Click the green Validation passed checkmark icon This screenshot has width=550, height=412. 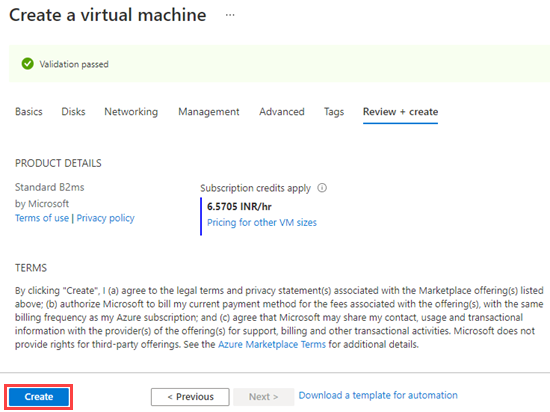click(x=27, y=64)
